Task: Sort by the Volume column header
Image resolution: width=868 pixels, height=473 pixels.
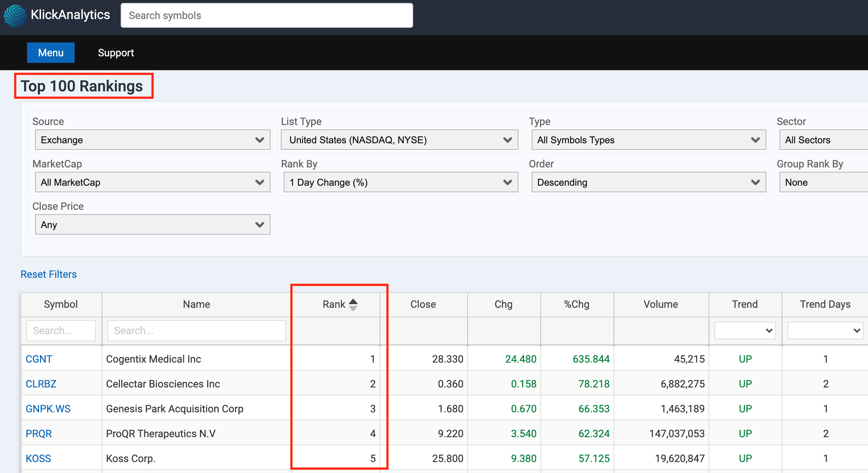Action: tap(661, 304)
